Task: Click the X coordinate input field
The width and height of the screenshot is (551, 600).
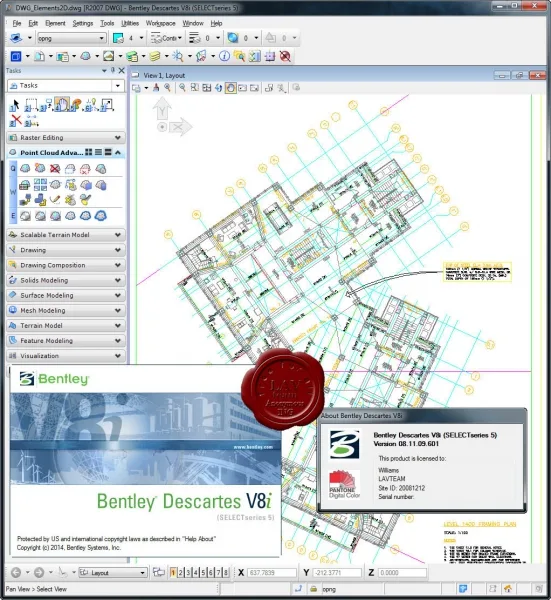Action: click(x=272, y=572)
